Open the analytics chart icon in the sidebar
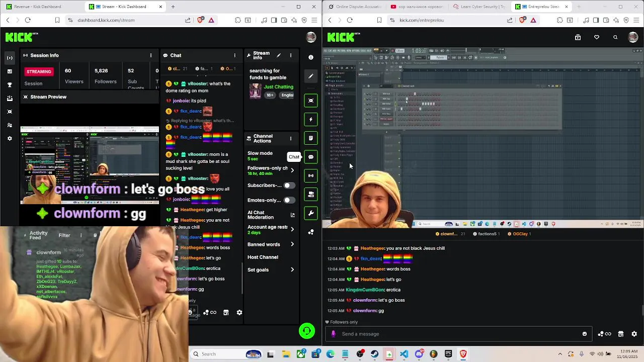 (x=10, y=71)
